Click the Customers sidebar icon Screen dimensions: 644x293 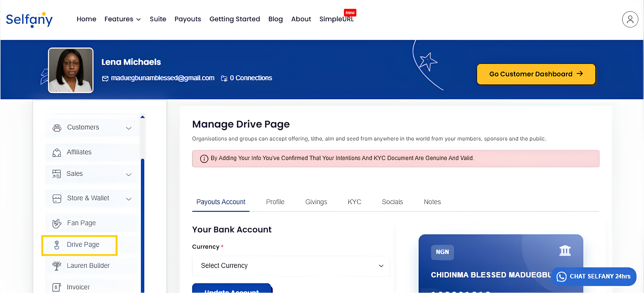57,128
